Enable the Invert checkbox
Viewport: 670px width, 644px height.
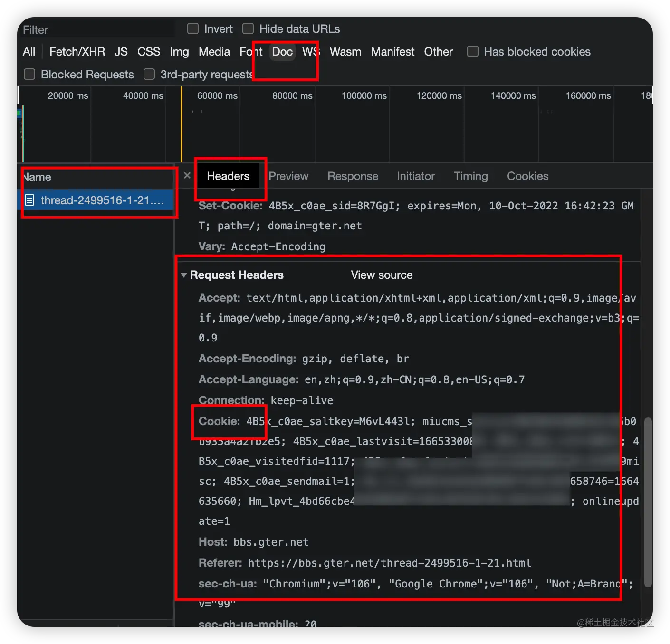click(193, 29)
